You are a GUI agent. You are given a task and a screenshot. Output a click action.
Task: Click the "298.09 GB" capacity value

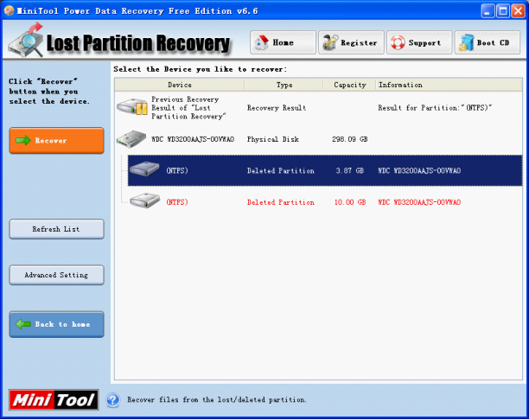click(349, 139)
